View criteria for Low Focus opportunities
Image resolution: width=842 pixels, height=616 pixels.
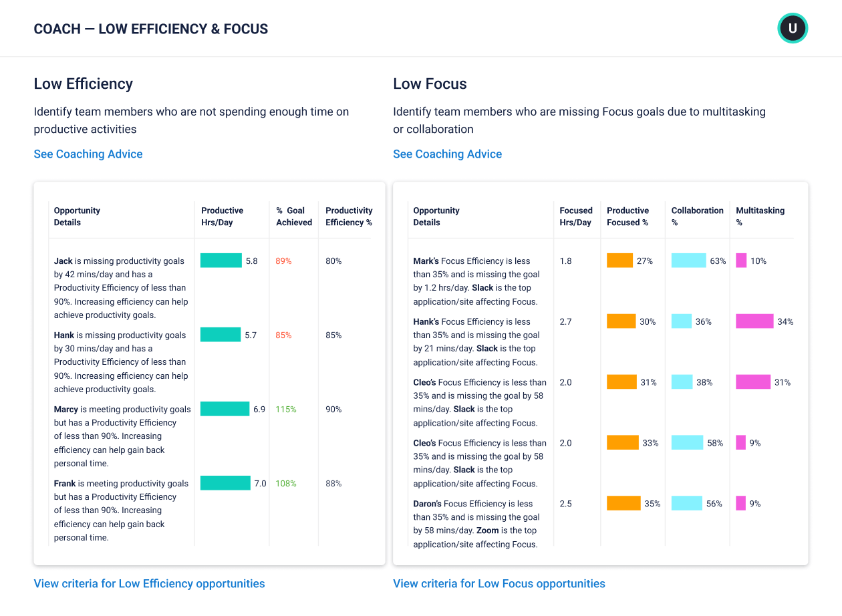[x=499, y=584]
